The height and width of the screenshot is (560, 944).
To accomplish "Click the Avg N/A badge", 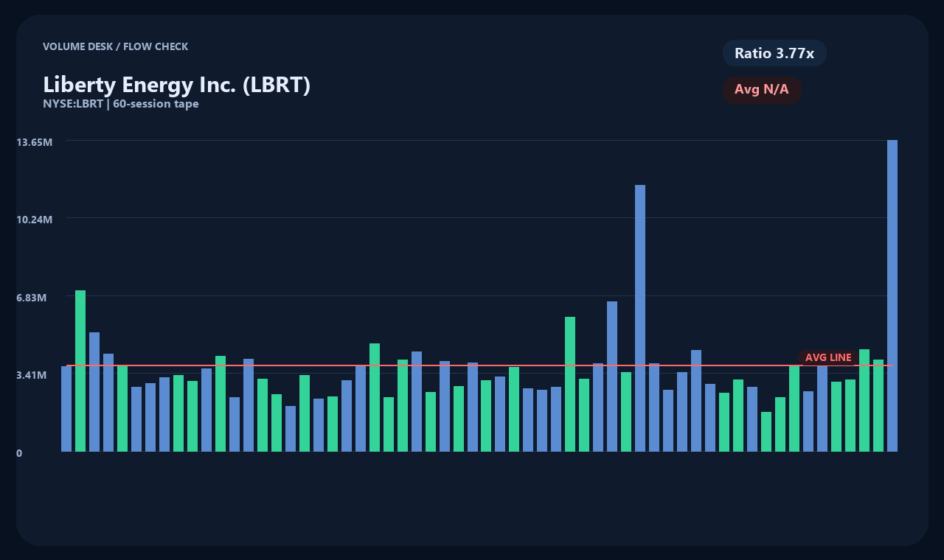I will [x=762, y=90].
